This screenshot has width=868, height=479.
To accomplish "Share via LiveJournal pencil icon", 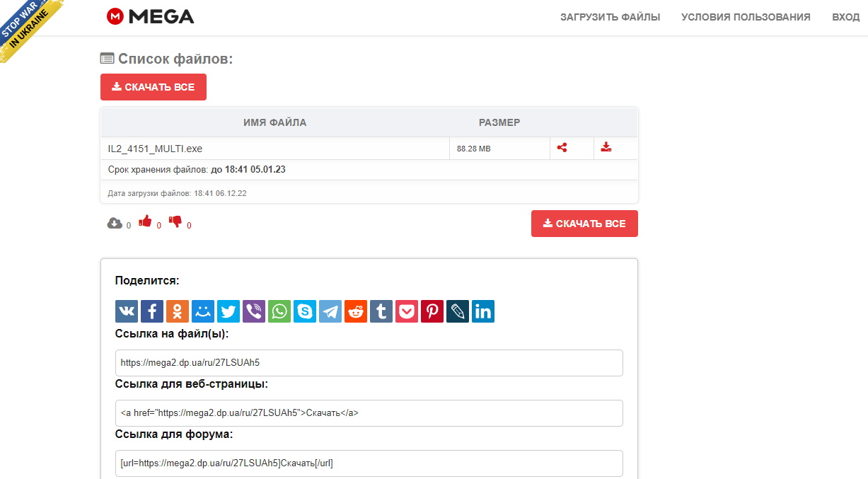I will [x=458, y=311].
